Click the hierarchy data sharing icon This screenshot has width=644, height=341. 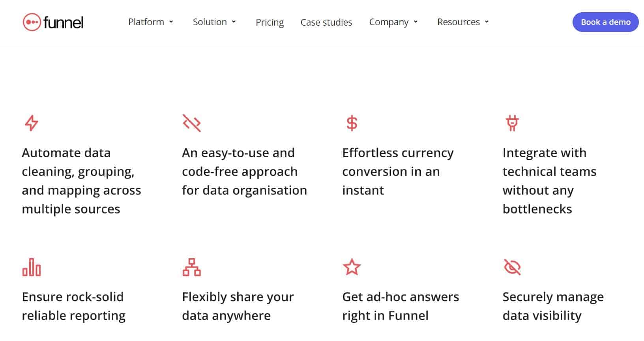click(192, 267)
